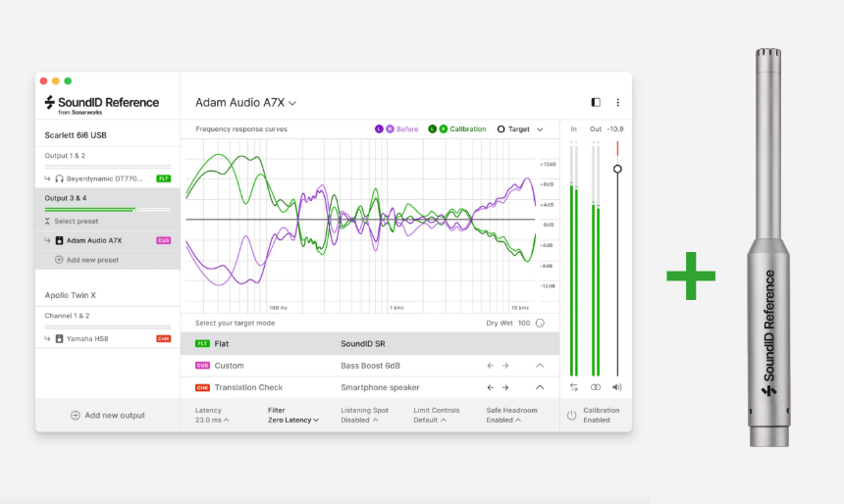This screenshot has width=844, height=504.
Task: Click the Select preset icon
Action: [47, 221]
